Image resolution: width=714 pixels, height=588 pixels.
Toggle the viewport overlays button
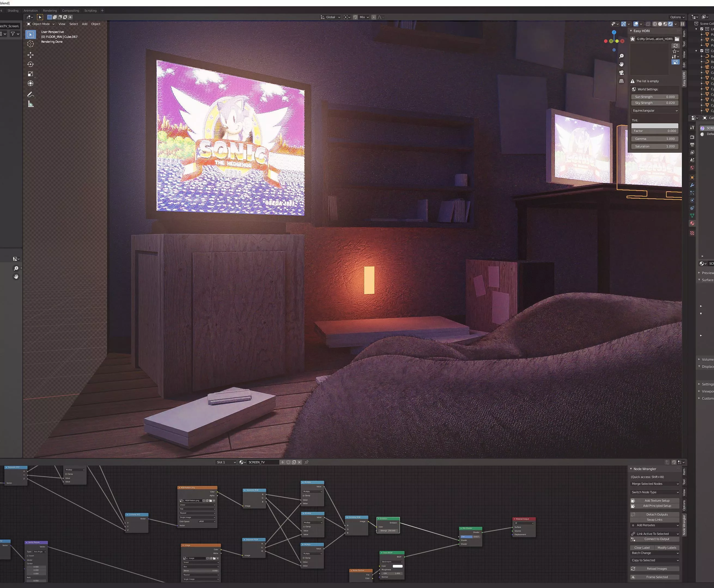pyautogui.click(x=636, y=24)
